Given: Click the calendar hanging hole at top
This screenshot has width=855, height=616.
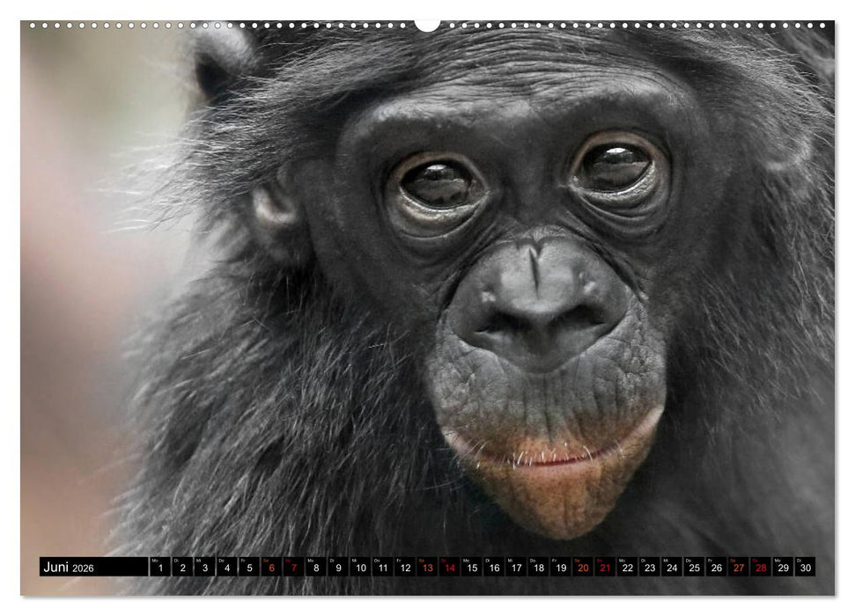Looking at the screenshot, I should click(x=427, y=25).
